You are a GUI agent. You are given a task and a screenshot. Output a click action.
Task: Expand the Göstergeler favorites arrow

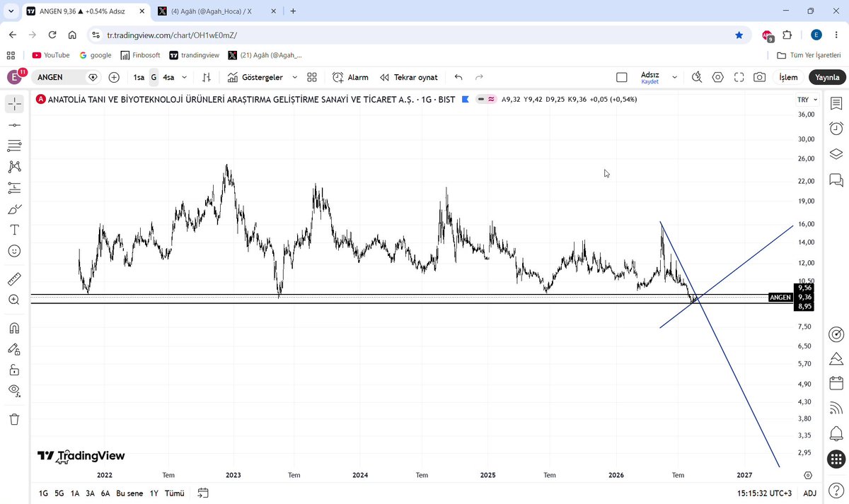coord(294,77)
